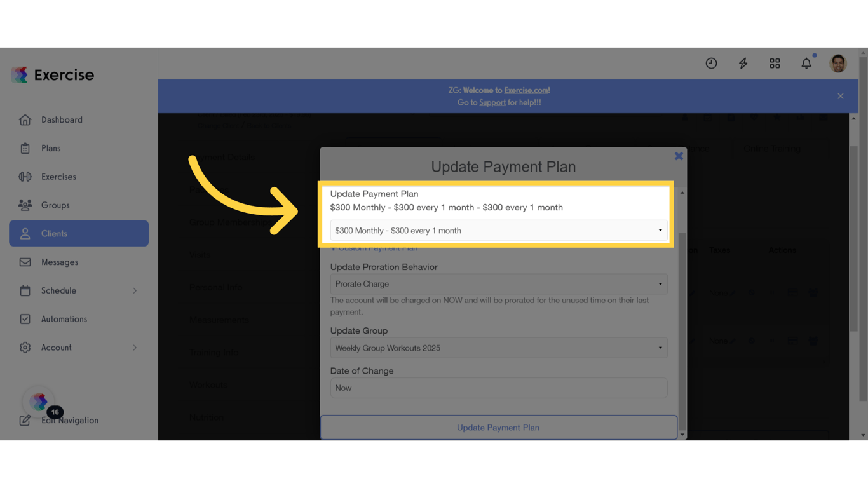Image resolution: width=868 pixels, height=488 pixels.
Task: Click the Update Payment Plan button
Action: pyautogui.click(x=498, y=427)
